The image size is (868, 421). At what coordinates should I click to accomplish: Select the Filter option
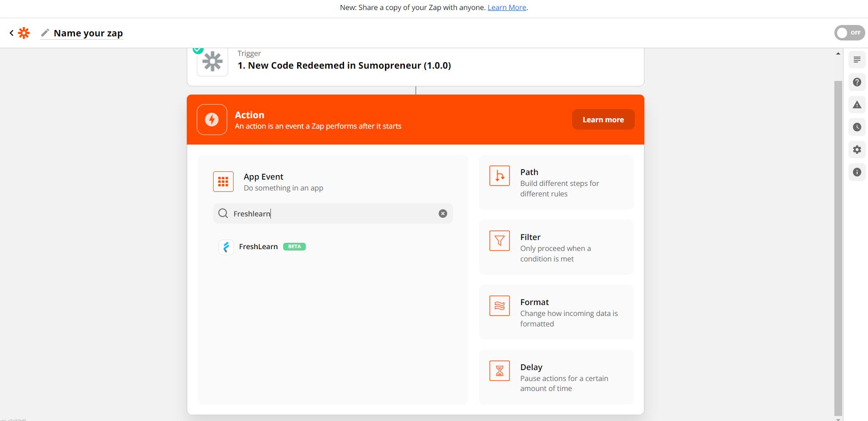pos(556,247)
